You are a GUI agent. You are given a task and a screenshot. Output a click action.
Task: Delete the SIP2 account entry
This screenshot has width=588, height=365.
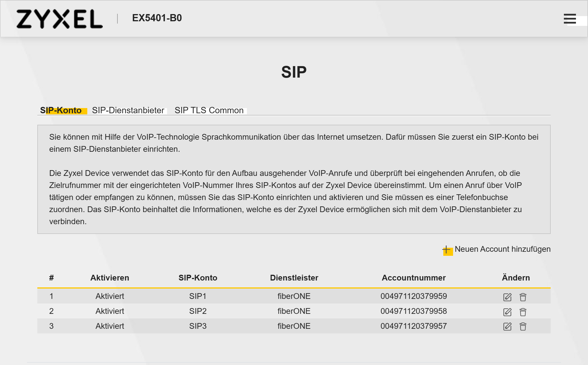pyautogui.click(x=523, y=312)
